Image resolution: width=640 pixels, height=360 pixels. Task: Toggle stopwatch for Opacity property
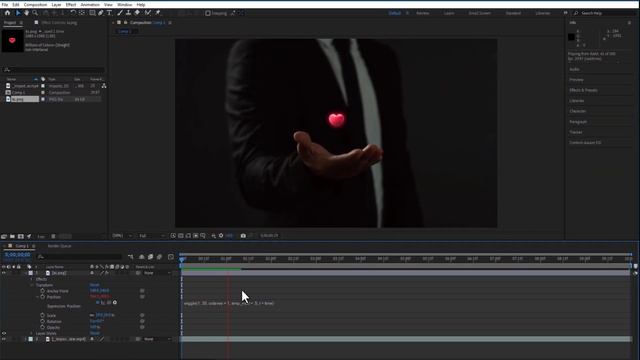click(42, 327)
